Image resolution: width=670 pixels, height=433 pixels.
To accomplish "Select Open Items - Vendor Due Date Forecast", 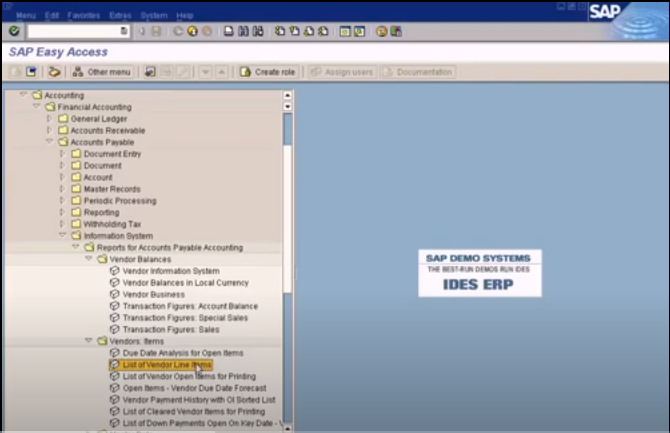I will (x=194, y=388).
